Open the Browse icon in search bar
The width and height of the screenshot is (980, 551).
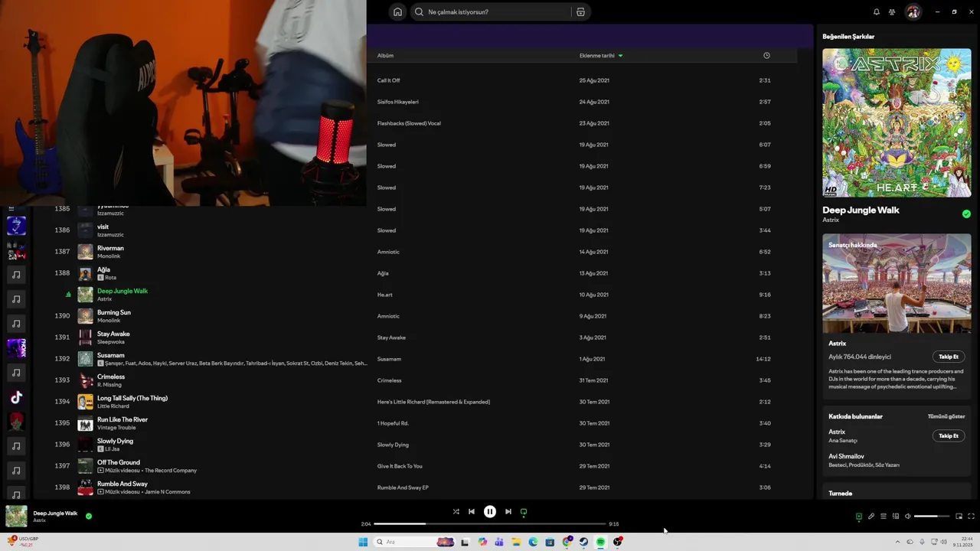click(580, 11)
